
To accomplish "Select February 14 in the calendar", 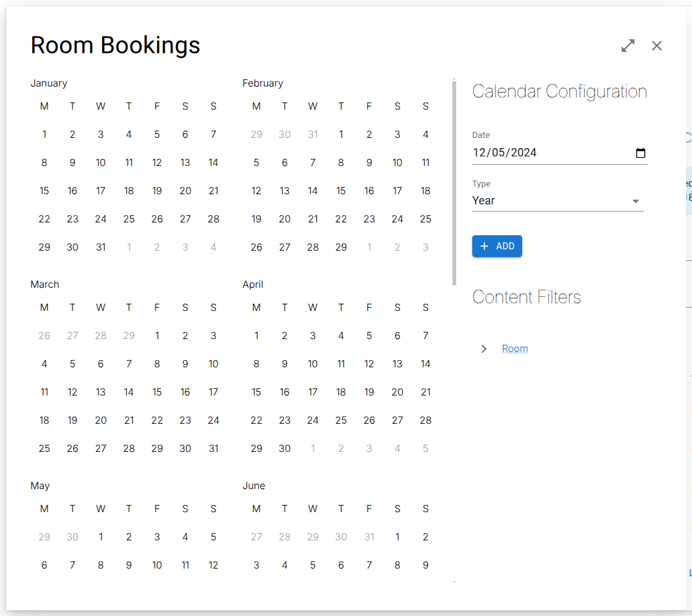I will pyautogui.click(x=313, y=191).
